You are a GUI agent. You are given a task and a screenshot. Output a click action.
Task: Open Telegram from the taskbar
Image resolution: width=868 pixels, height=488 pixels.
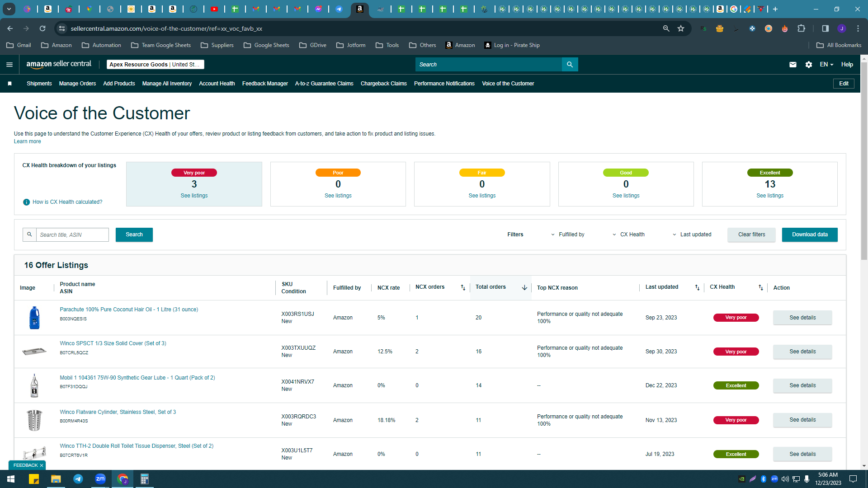pyautogui.click(x=78, y=479)
